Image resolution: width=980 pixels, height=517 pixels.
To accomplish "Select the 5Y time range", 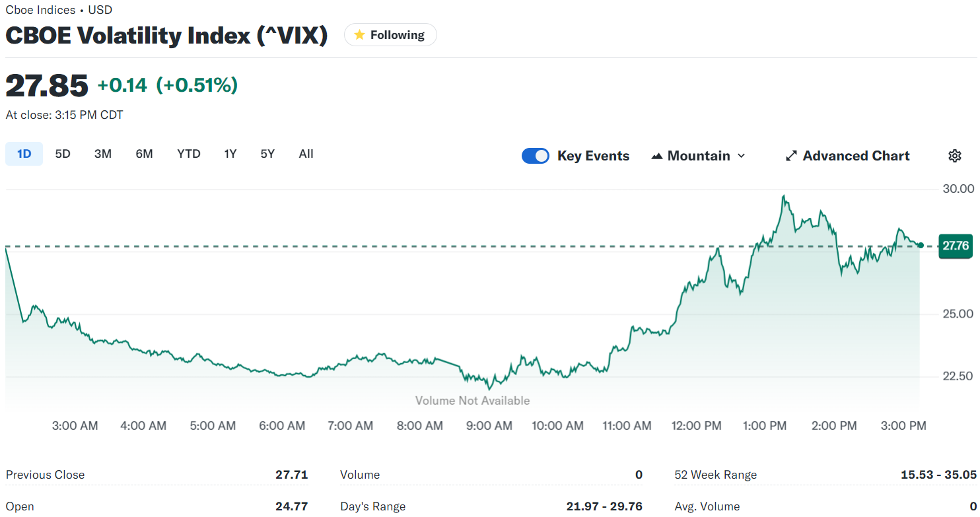I will (x=267, y=154).
